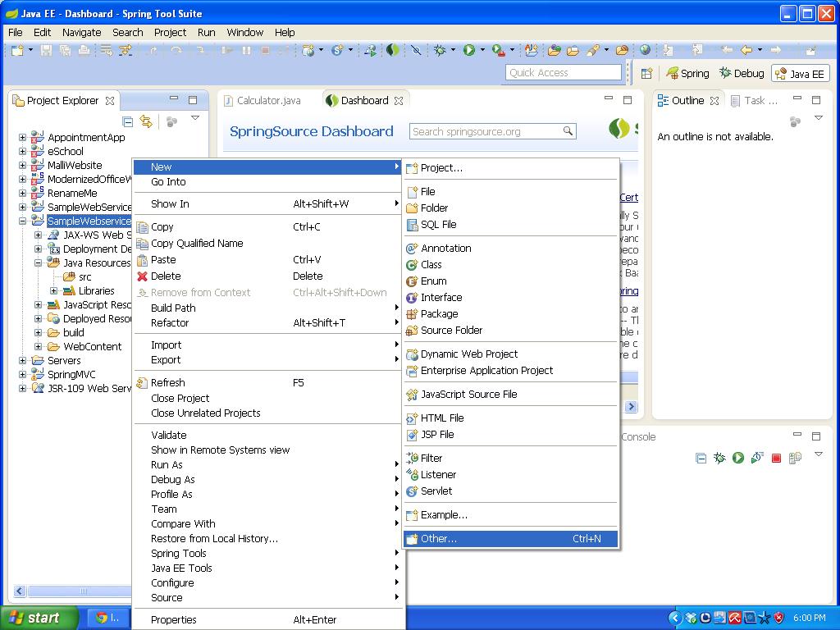Click Collapse All icon in Project Explorer
The height and width of the screenshot is (630, 840).
[x=127, y=121]
